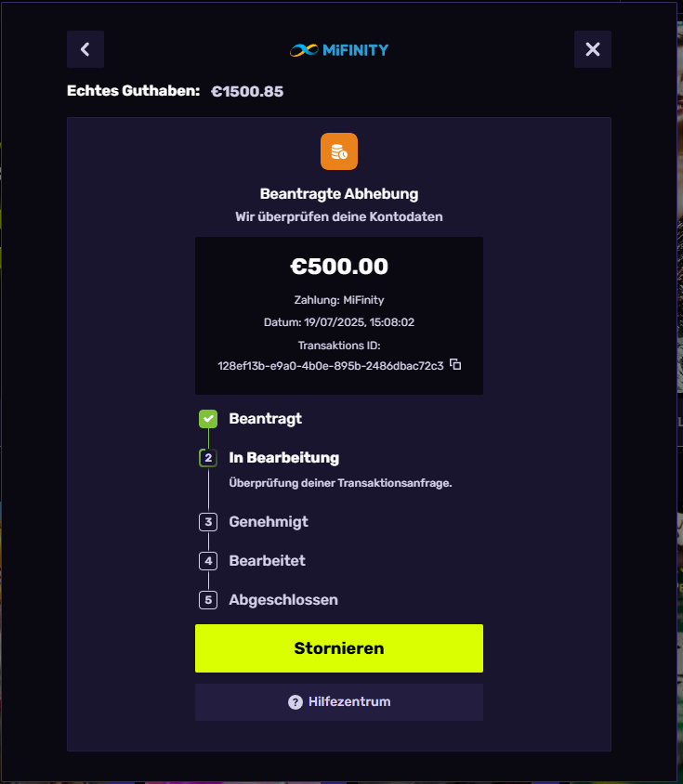This screenshot has width=683, height=784.
Task: Click the transaction ID text string
Action: 330,365
